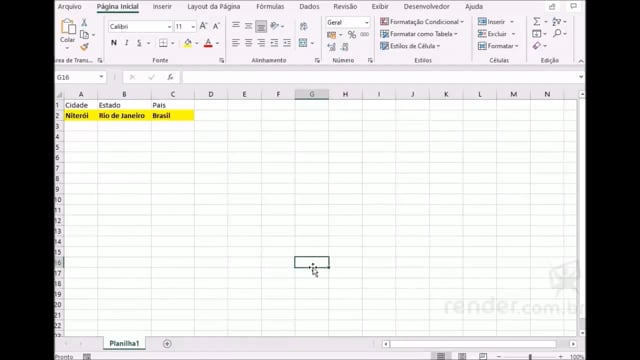Select cell containing Niterói
The image size is (640, 360).
click(81, 116)
